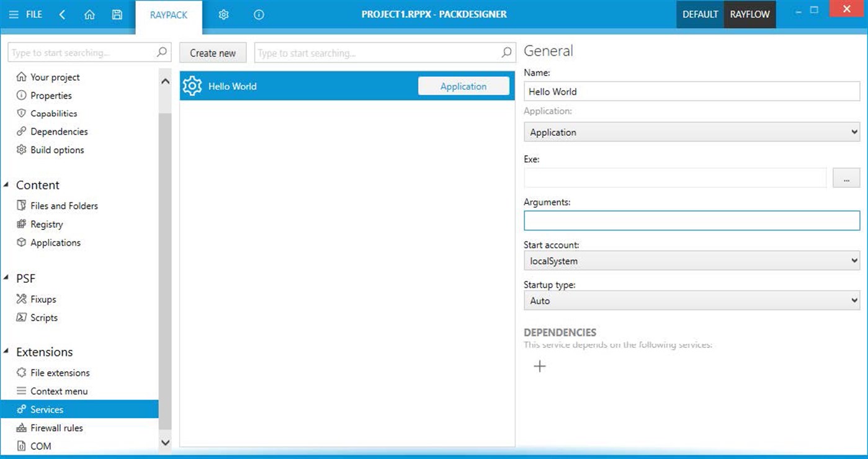Open the info circle icon

click(x=259, y=14)
